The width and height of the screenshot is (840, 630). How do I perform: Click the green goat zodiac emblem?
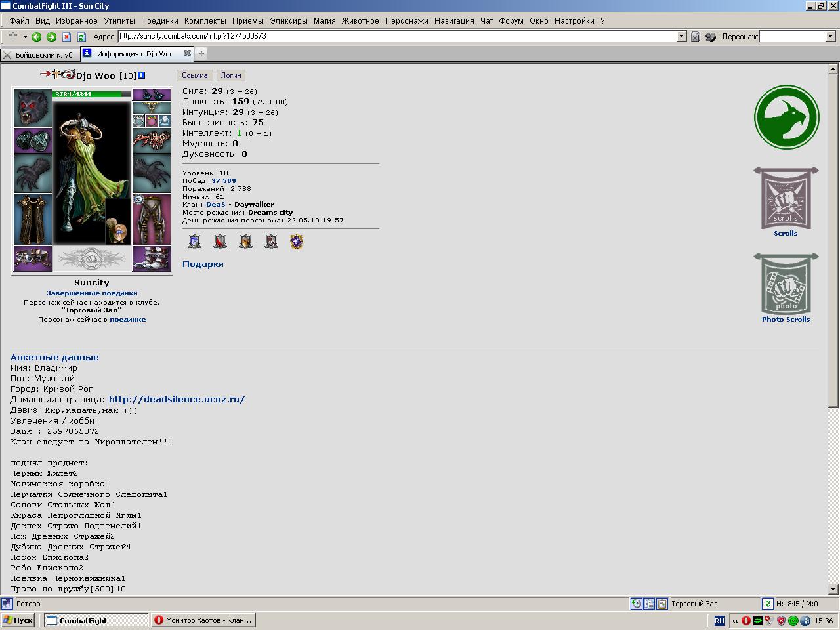tap(787, 117)
